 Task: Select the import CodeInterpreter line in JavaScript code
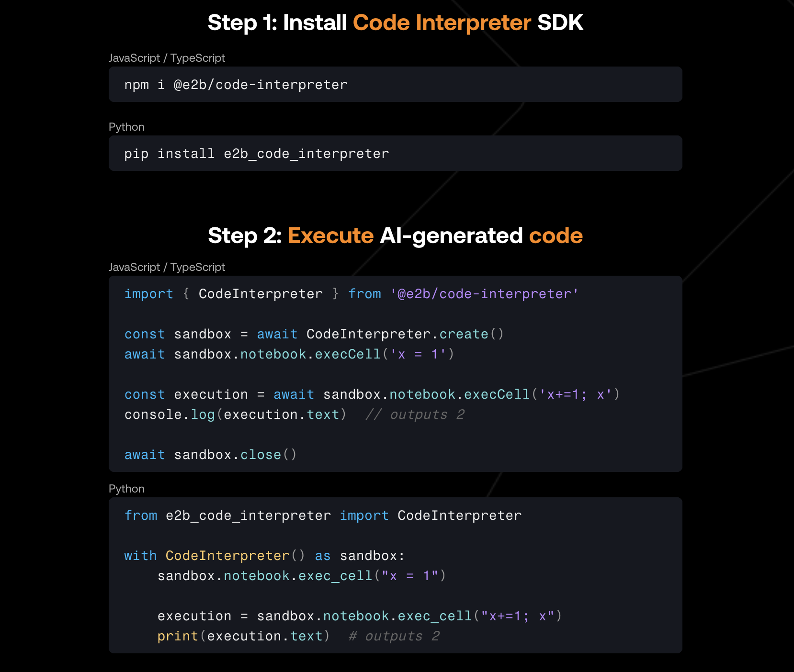[351, 294]
